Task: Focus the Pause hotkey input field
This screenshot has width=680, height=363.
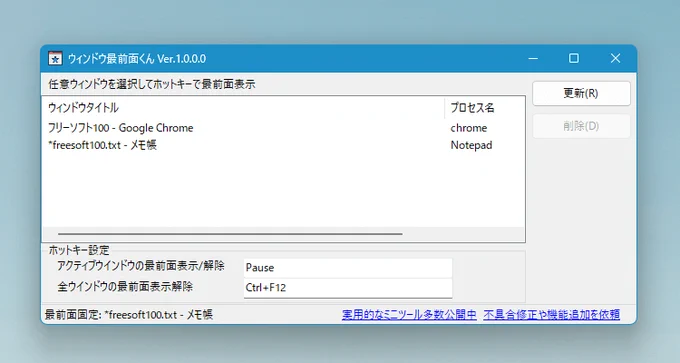Action: point(348,268)
